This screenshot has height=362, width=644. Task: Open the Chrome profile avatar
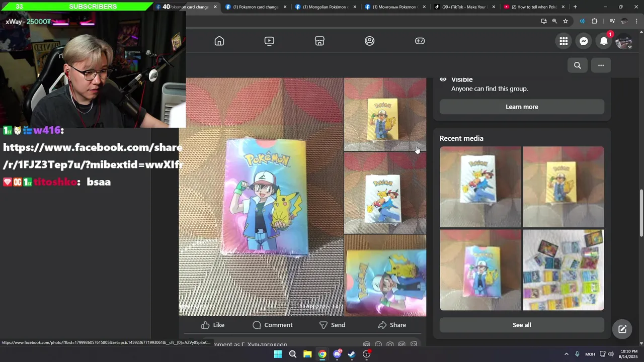tap(624, 21)
